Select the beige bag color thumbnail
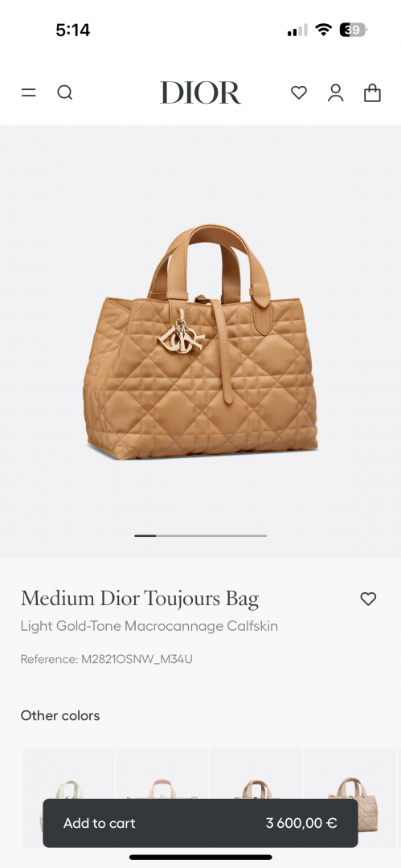The image size is (401, 868). [x=256, y=798]
